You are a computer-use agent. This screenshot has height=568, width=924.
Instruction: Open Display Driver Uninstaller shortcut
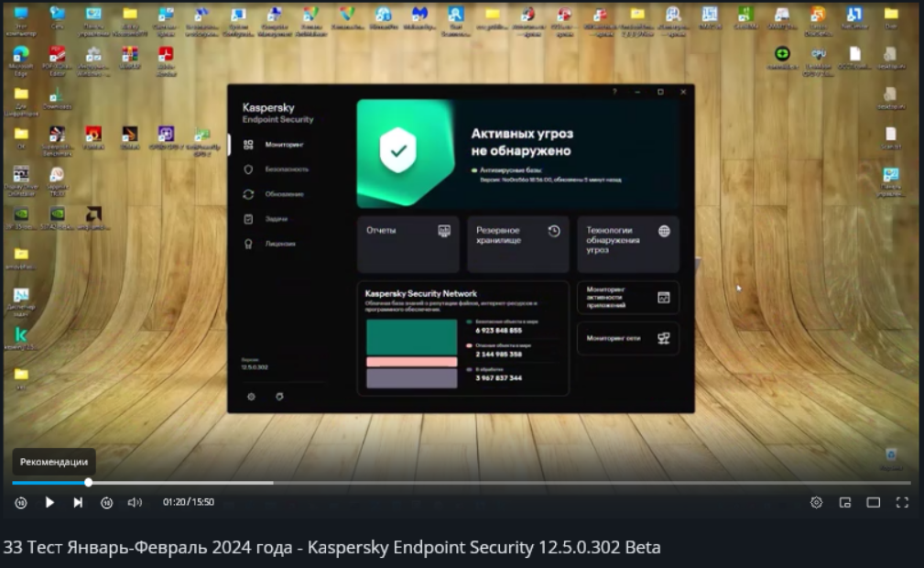21,181
